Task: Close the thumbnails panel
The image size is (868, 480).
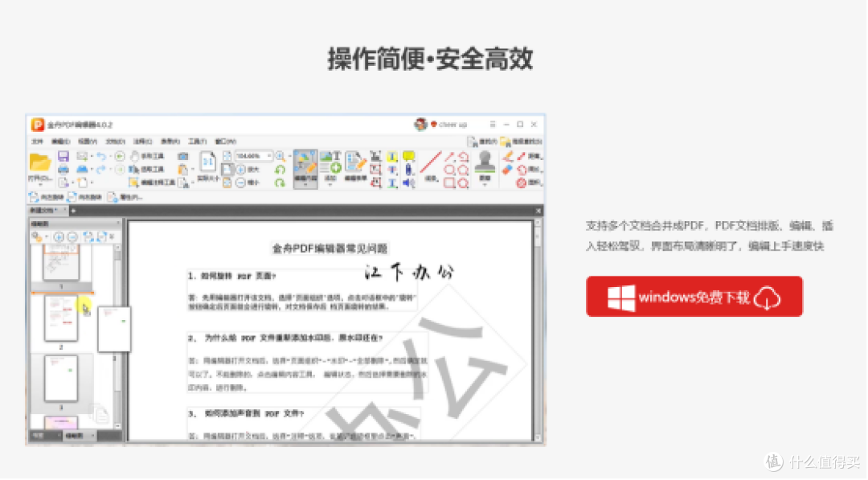Action: 118,223
